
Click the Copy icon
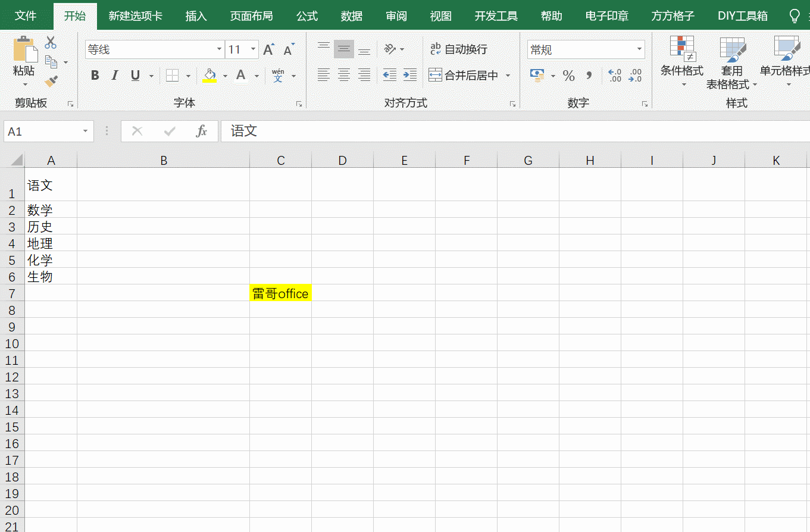[x=51, y=62]
